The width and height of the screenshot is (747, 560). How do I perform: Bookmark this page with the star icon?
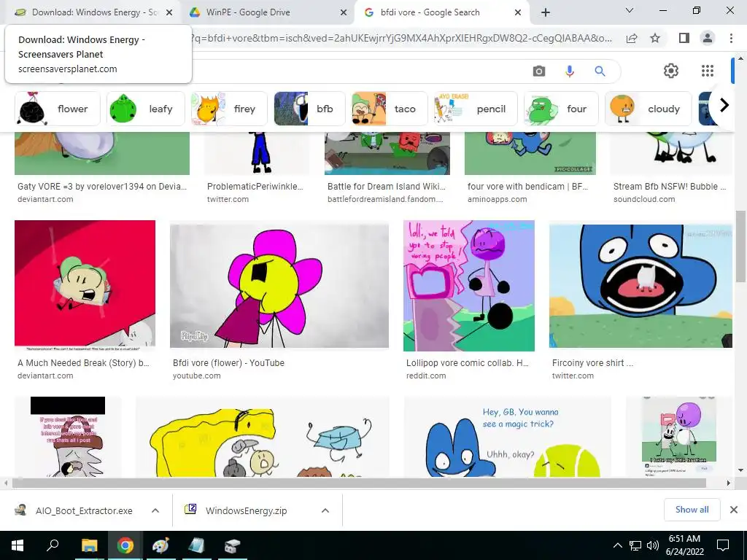[655, 38]
